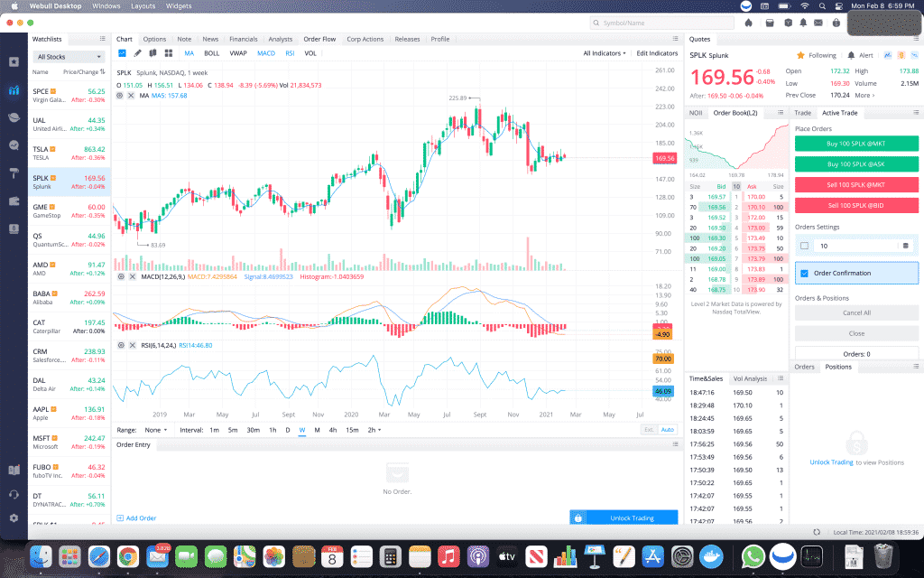This screenshot has width=924, height=578.
Task: Remove the MA indicator with X
Action: [131, 96]
